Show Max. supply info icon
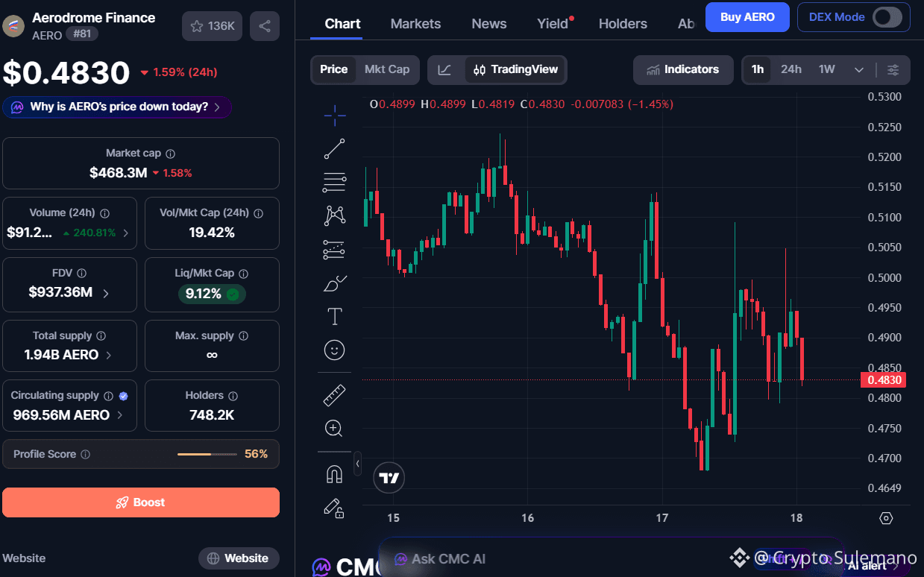This screenshot has height=577, width=924. (x=244, y=336)
